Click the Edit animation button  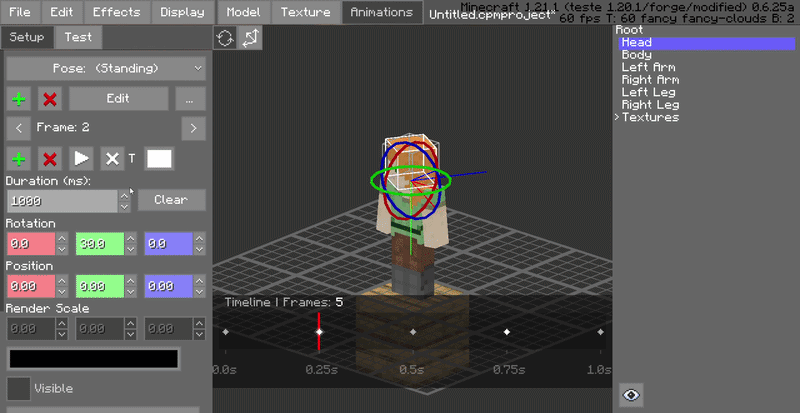point(118,99)
